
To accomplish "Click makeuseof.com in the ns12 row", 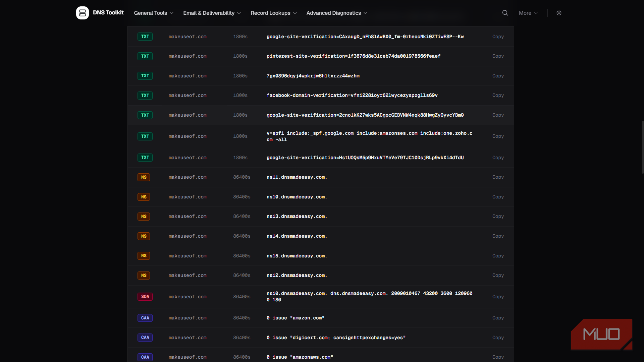I will (187, 275).
